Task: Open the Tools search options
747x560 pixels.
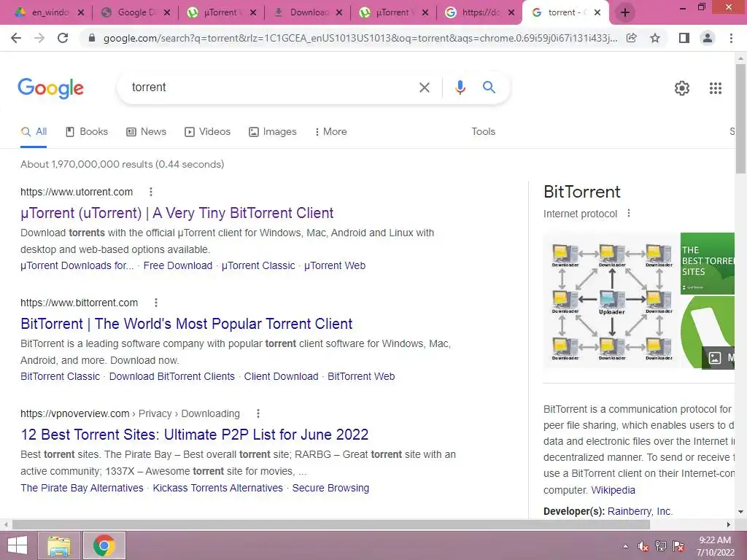Action: (483, 132)
